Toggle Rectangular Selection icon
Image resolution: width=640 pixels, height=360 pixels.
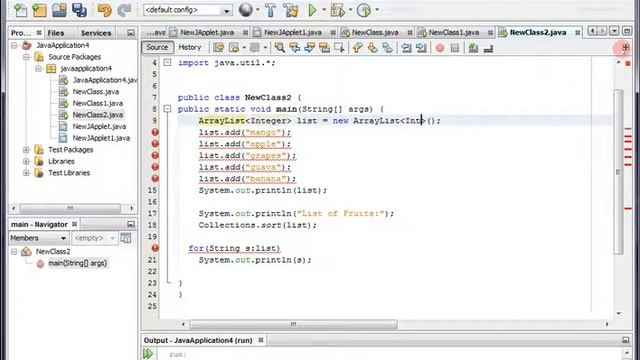tap(339, 48)
